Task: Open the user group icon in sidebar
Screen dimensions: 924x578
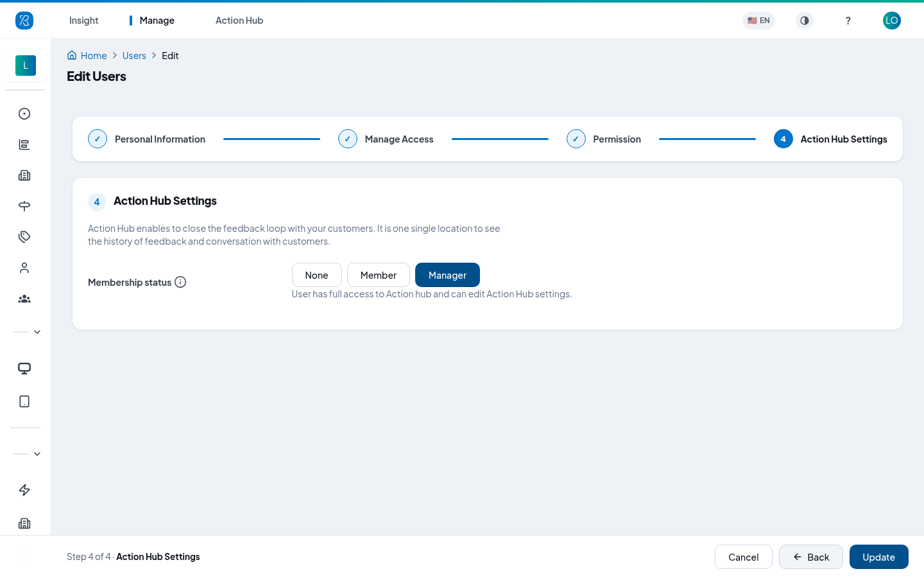Action: (x=24, y=299)
